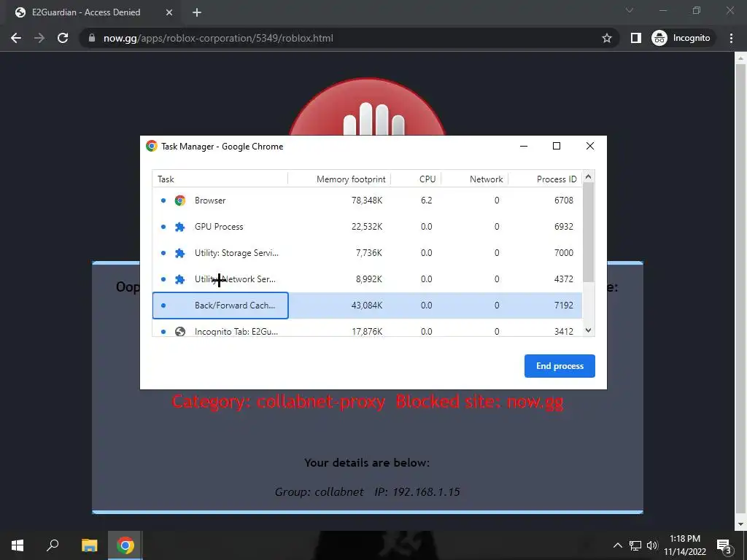Click the Chrome icon in Browser row

click(x=179, y=201)
